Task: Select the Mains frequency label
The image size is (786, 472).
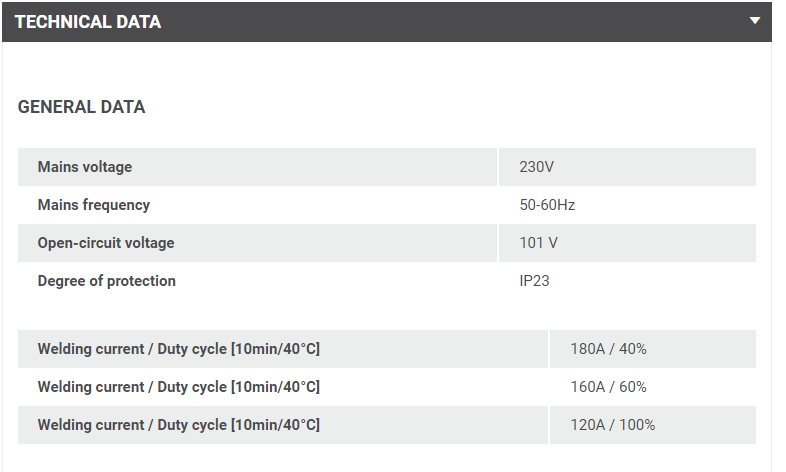Action: (94, 205)
